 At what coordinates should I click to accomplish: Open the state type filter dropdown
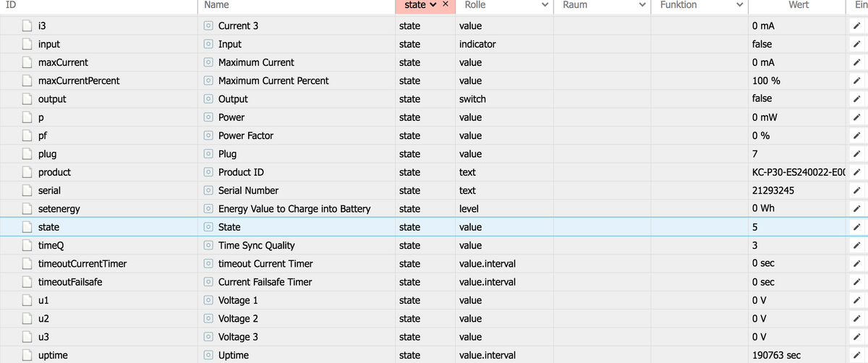tap(433, 5)
